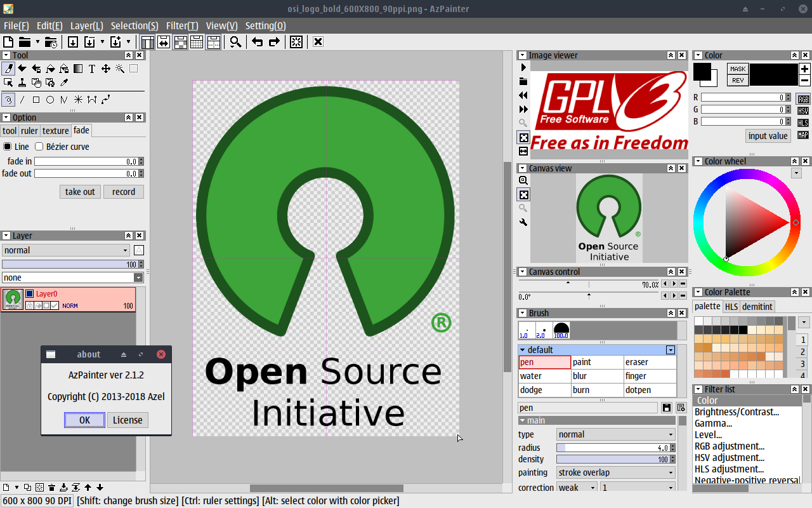Click the record button
The image size is (812, 508).
pyautogui.click(x=124, y=192)
